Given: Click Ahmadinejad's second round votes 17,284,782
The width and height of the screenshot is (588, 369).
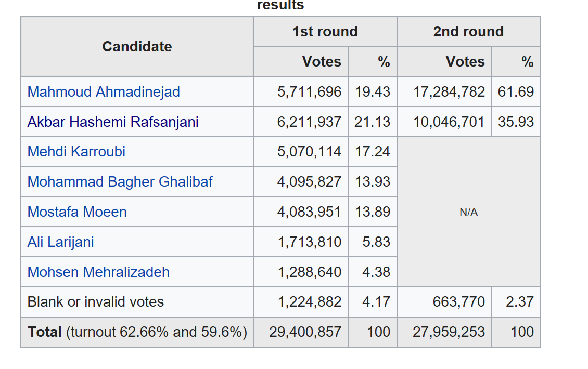Looking at the screenshot, I should (x=449, y=92).
